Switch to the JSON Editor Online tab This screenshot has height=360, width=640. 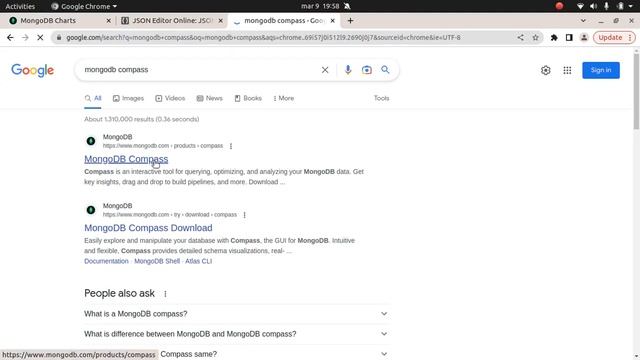point(172,20)
